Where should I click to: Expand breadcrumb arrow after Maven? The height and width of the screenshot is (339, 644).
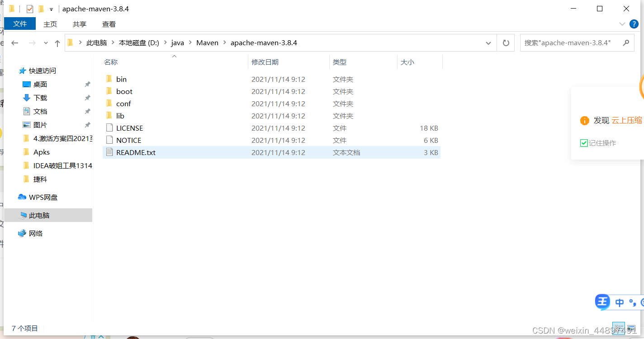(224, 43)
